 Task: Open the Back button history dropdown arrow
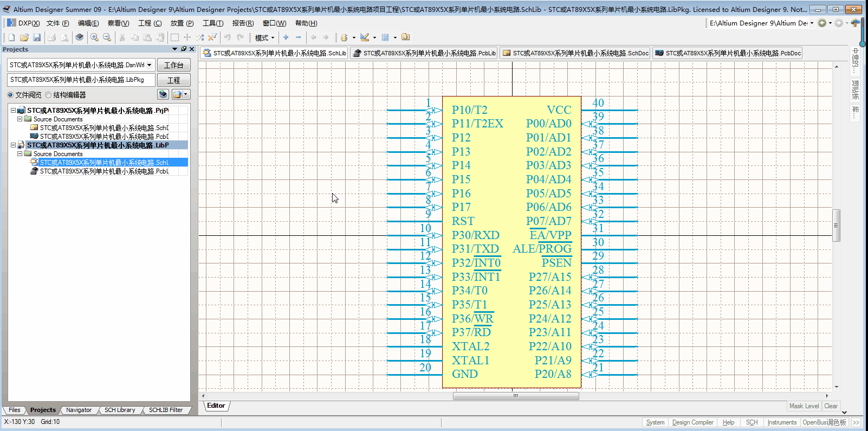click(830, 23)
